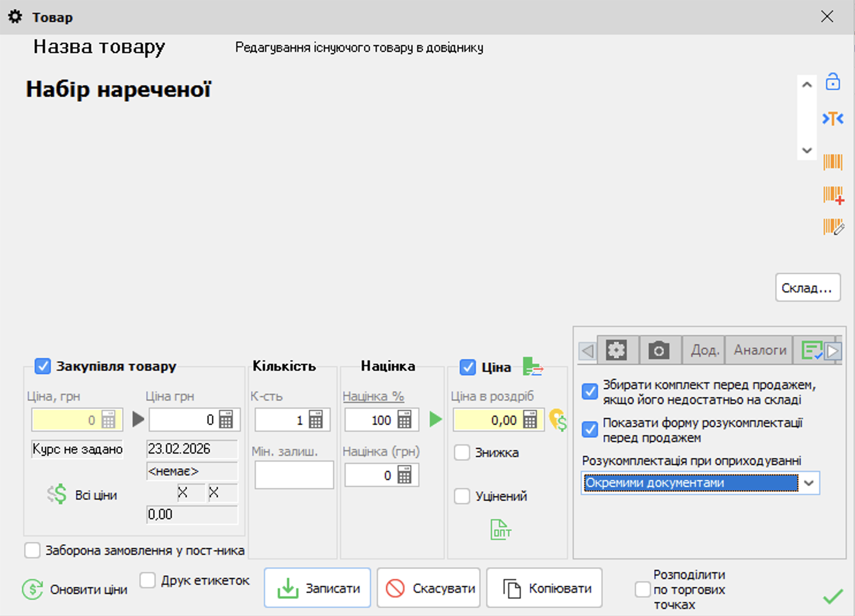Click the edit barcode icon with pencil
The width and height of the screenshot is (855, 616).
(833, 227)
